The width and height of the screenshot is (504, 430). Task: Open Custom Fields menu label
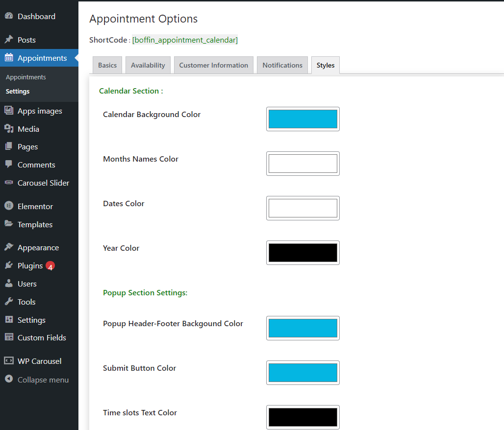click(x=42, y=337)
